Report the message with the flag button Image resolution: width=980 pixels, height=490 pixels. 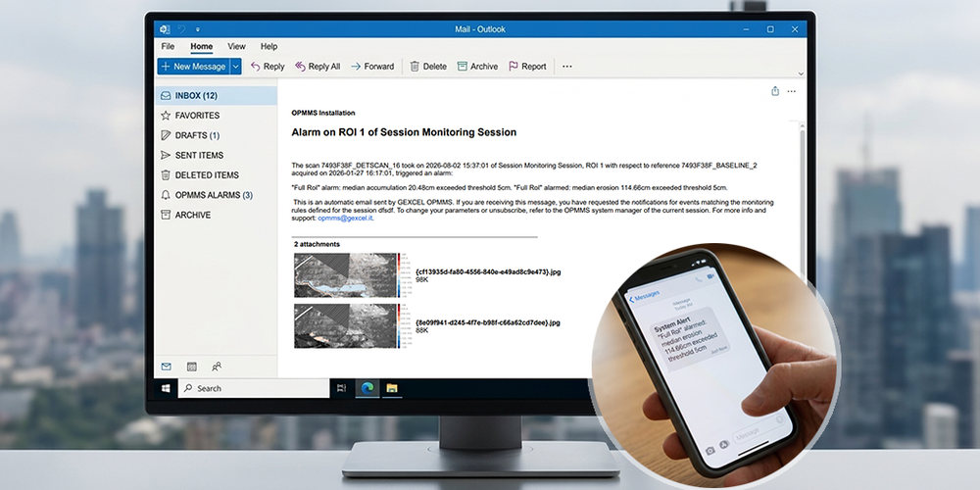point(527,67)
